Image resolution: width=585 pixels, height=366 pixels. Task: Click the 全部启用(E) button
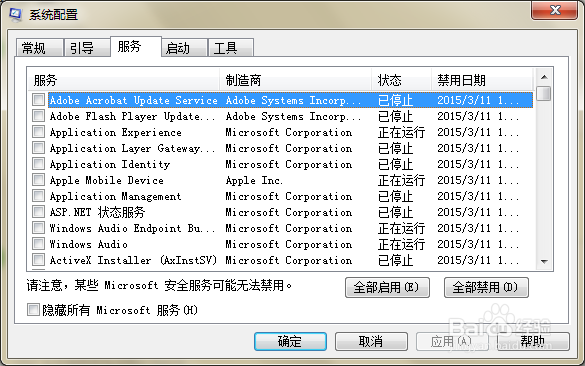[387, 287]
